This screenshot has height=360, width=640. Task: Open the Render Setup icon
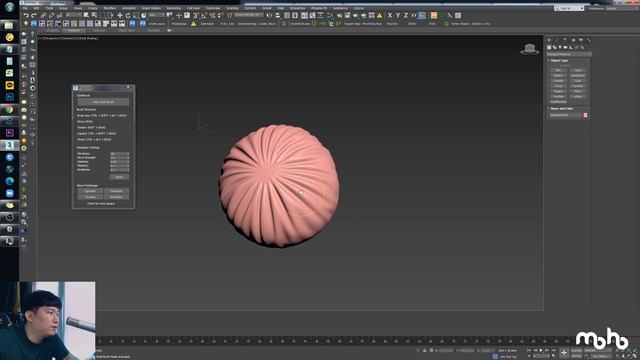(x=339, y=16)
